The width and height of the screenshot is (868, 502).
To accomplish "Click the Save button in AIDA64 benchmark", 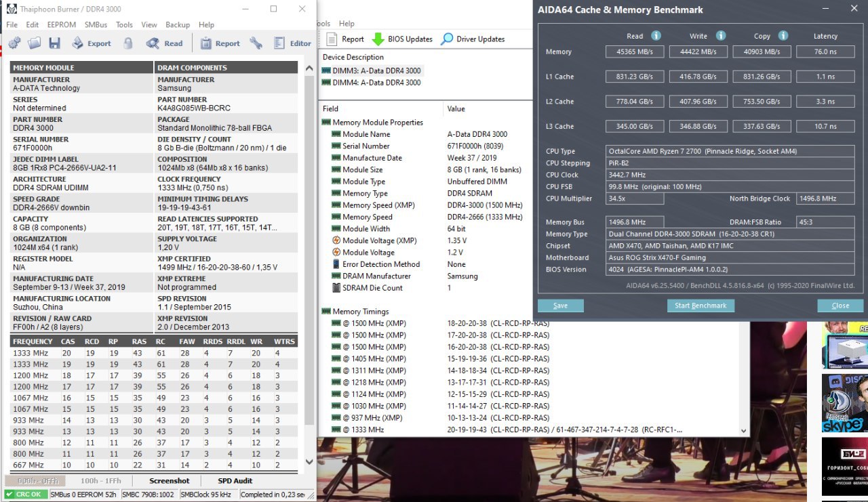I will (x=561, y=306).
